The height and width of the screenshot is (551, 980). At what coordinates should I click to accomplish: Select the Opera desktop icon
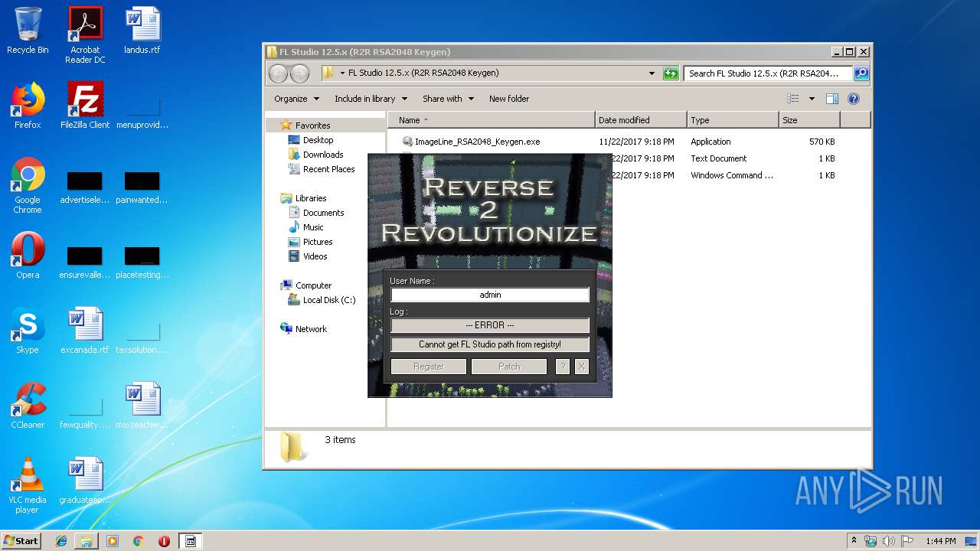(x=28, y=255)
